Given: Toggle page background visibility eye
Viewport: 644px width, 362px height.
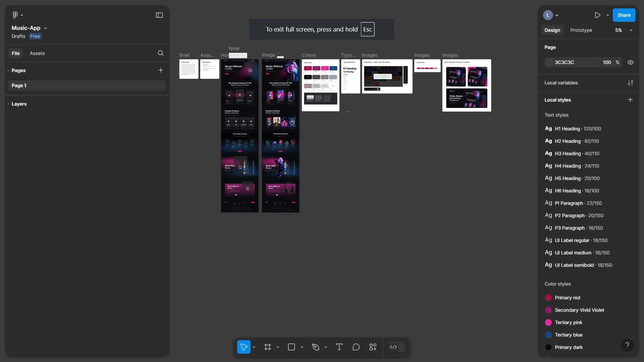Looking at the screenshot, I should click(631, 62).
